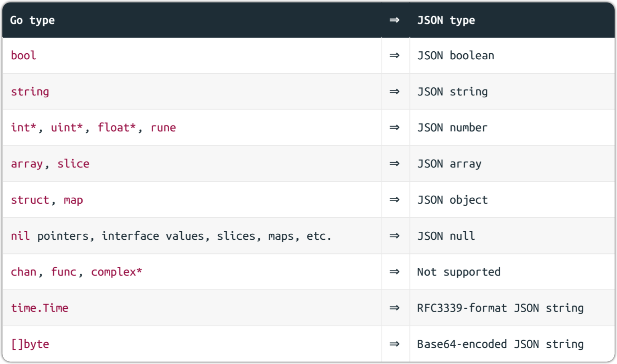The height and width of the screenshot is (364, 617).
Task: Click the 'JSON type' column header
Action: pos(512,20)
